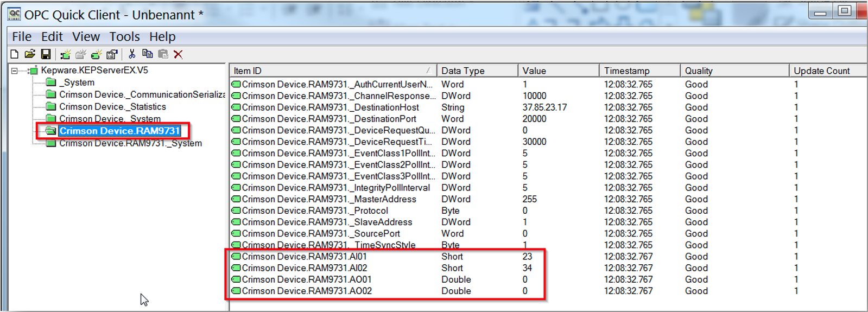Click the value 30000 in Value column
868x312 pixels.
click(534, 142)
